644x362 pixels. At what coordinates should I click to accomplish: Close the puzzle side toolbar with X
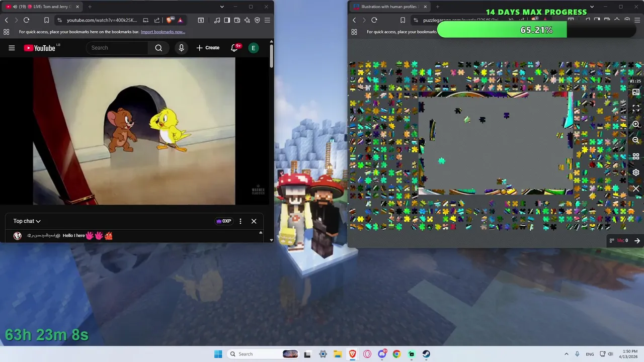point(636,189)
